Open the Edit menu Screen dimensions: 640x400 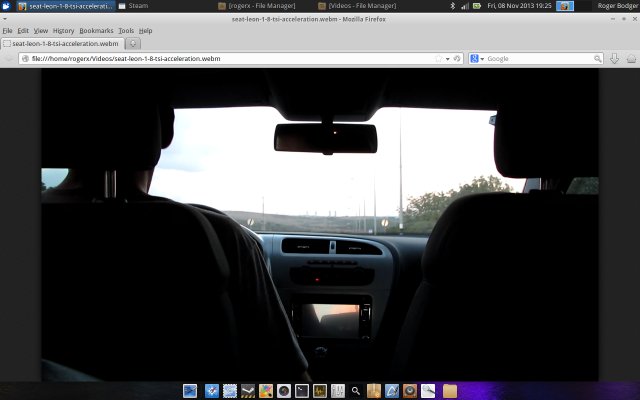[23, 31]
